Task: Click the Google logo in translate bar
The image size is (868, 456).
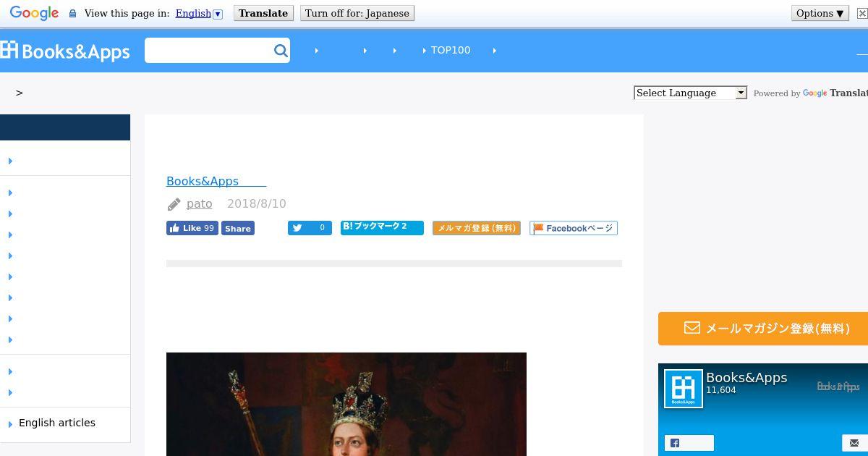Action: coord(34,13)
